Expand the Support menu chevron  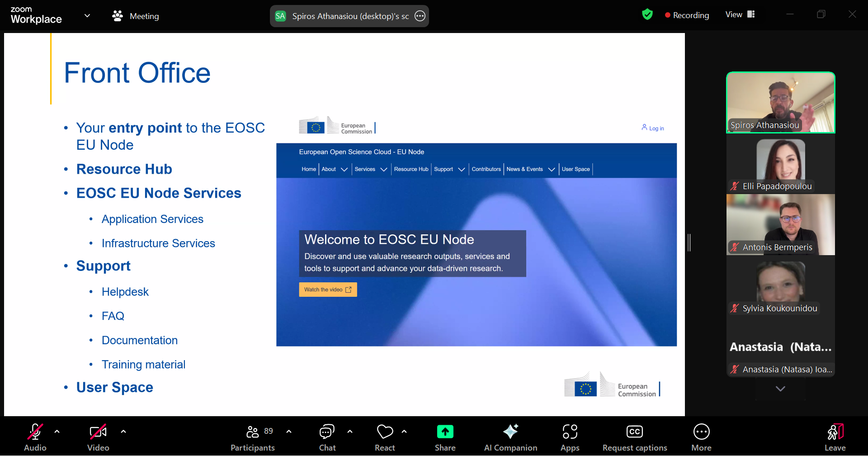462,169
